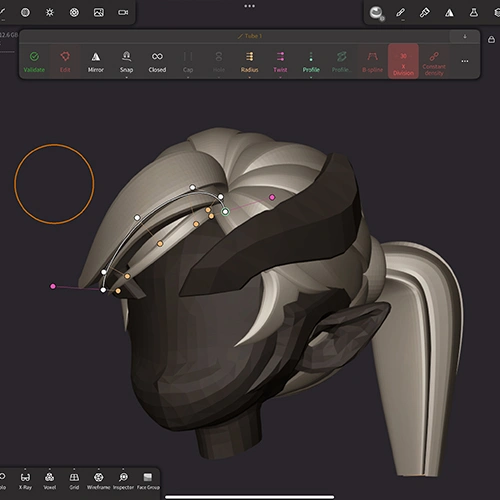Select the pink handle left of head
Viewport: 500px width, 500px height.
[53, 286]
